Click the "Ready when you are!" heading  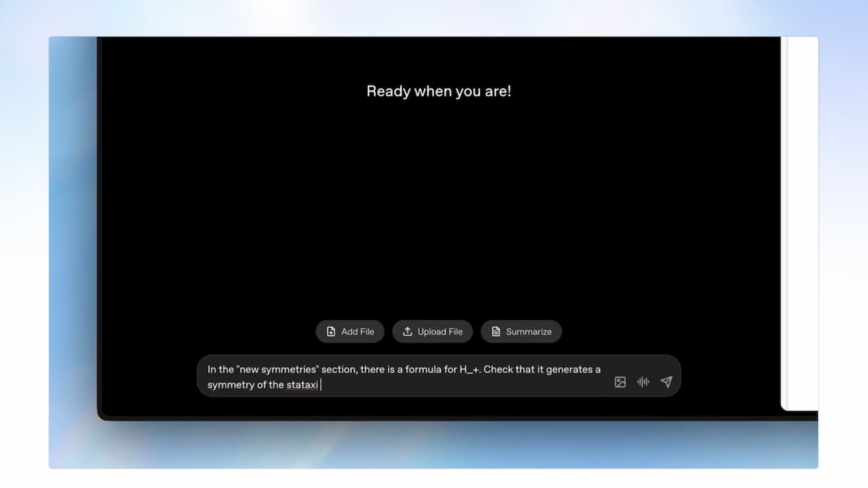(439, 91)
